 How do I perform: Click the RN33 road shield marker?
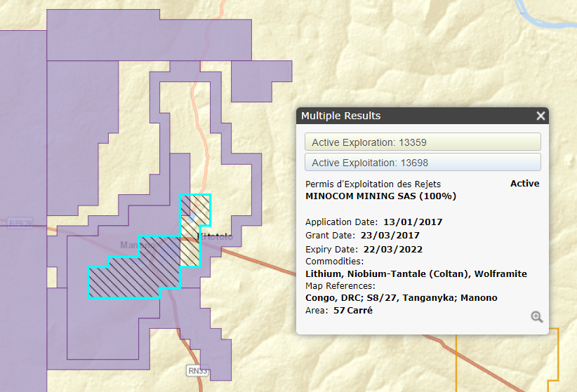(197, 370)
